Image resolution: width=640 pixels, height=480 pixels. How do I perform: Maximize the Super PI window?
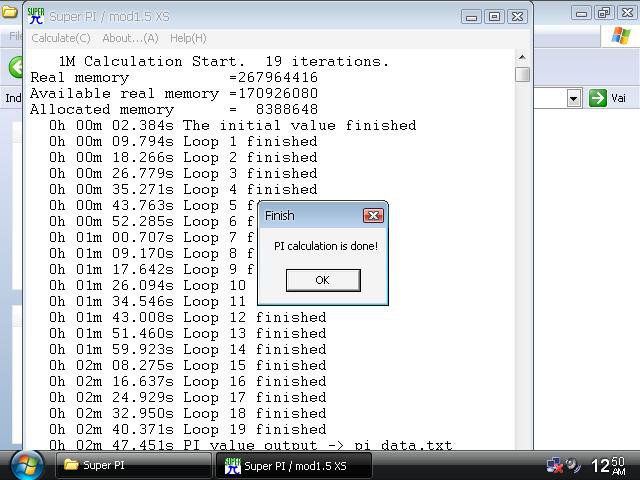(494, 17)
